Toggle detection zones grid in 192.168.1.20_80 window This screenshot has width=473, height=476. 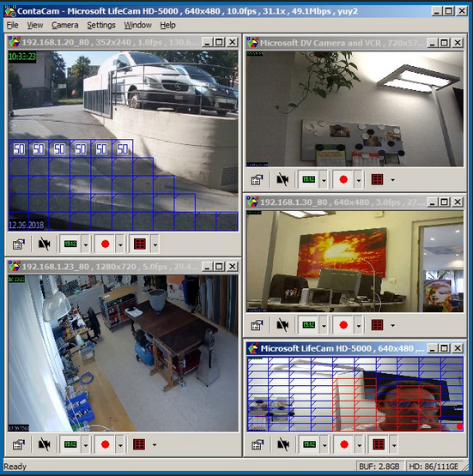[x=140, y=244]
